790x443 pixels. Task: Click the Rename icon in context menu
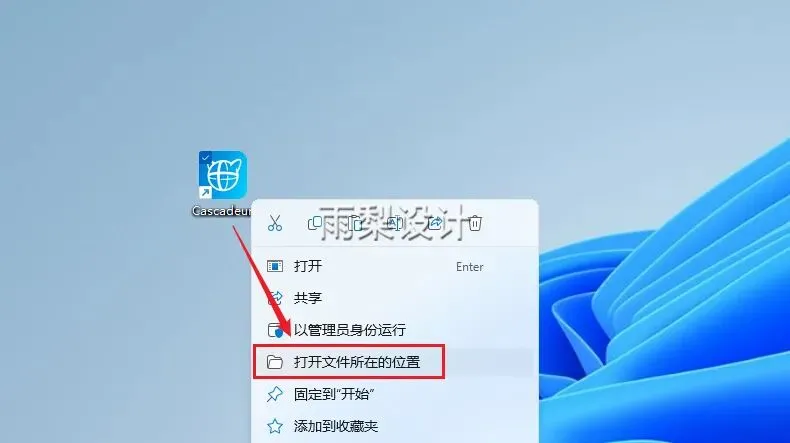(x=394, y=223)
